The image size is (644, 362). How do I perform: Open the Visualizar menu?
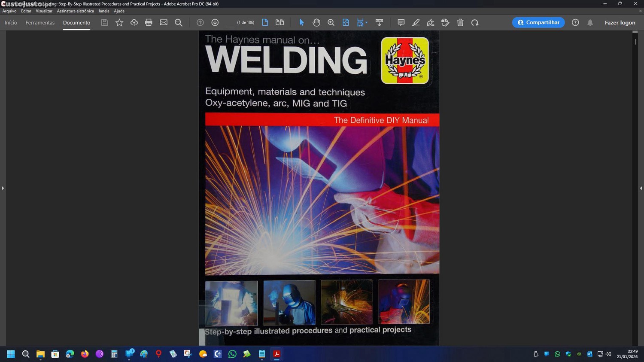tap(44, 11)
